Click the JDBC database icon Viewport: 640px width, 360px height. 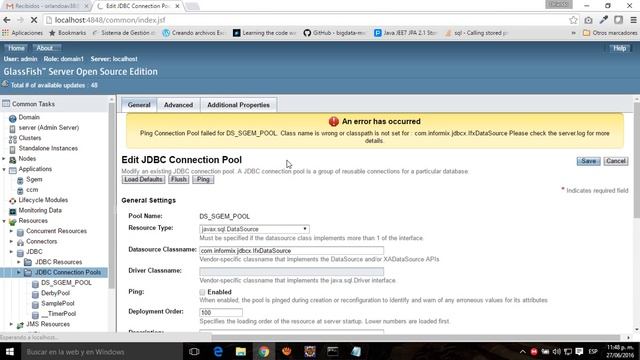tap(20, 252)
